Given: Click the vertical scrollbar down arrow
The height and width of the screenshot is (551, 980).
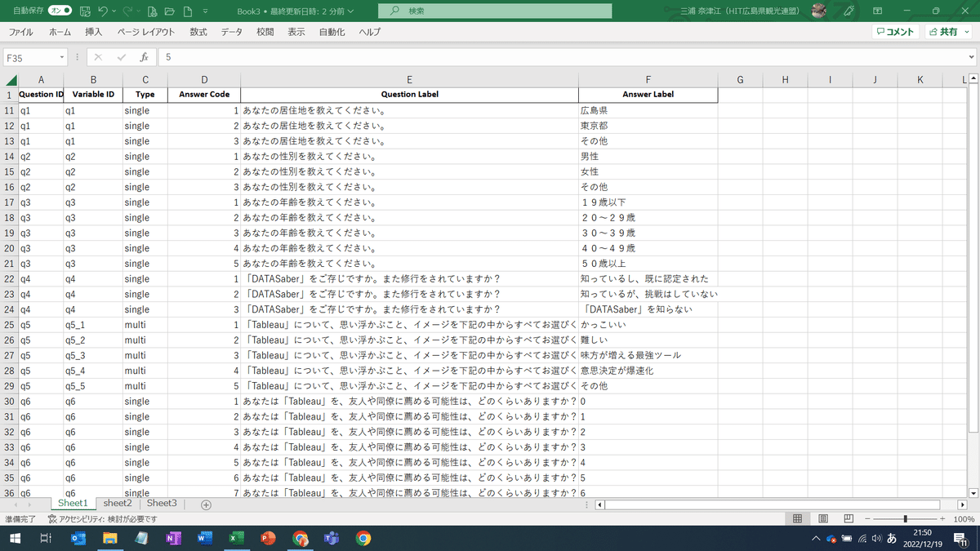Looking at the screenshot, I should point(973,492).
